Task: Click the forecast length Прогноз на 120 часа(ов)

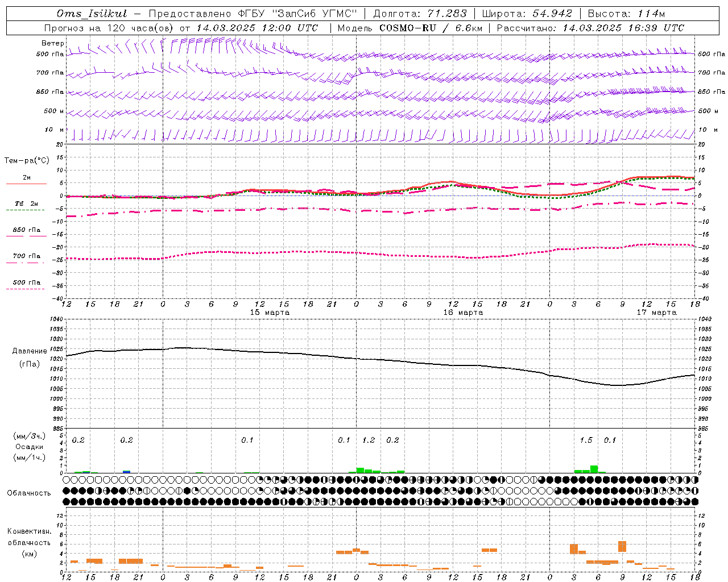Action: point(109,28)
